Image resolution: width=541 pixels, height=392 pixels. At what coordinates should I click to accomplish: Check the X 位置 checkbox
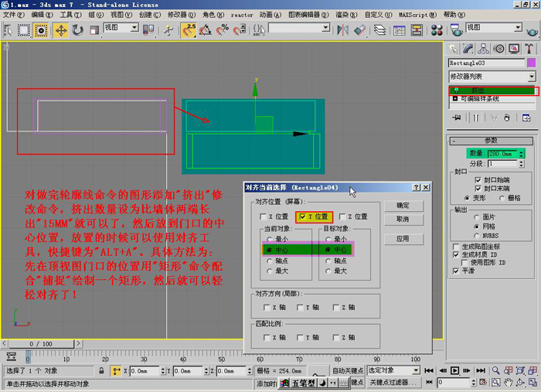click(264, 216)
